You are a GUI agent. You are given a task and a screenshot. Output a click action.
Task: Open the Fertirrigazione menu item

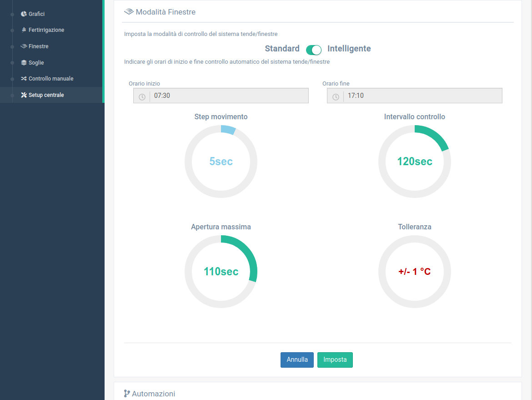click(x=51, y=30)
